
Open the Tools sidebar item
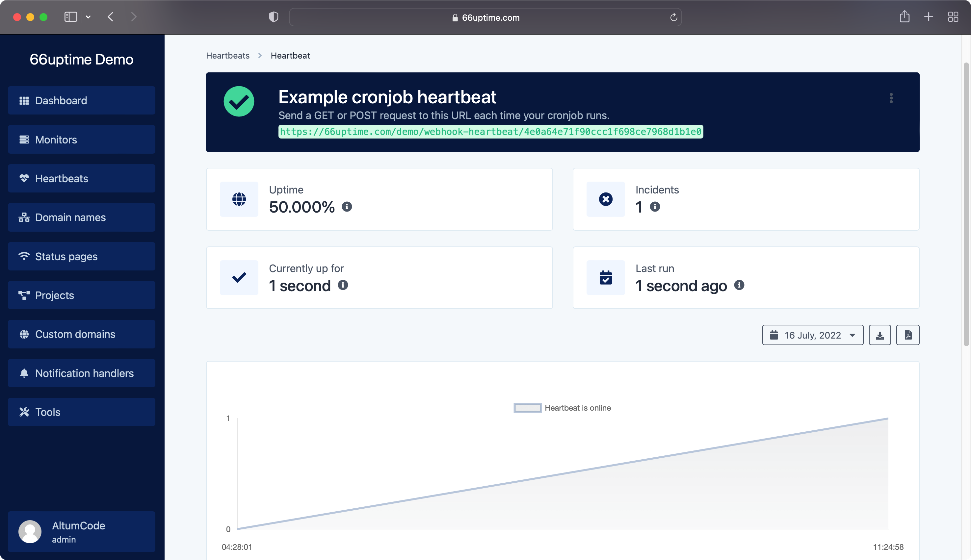click(82, 412)
